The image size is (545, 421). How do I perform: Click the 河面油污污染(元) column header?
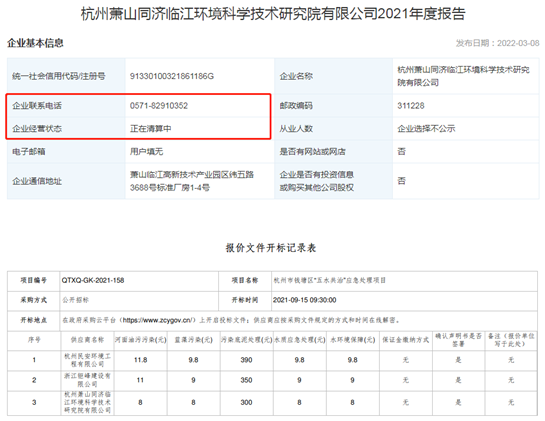pyautogui.click(x=141, y=340)
